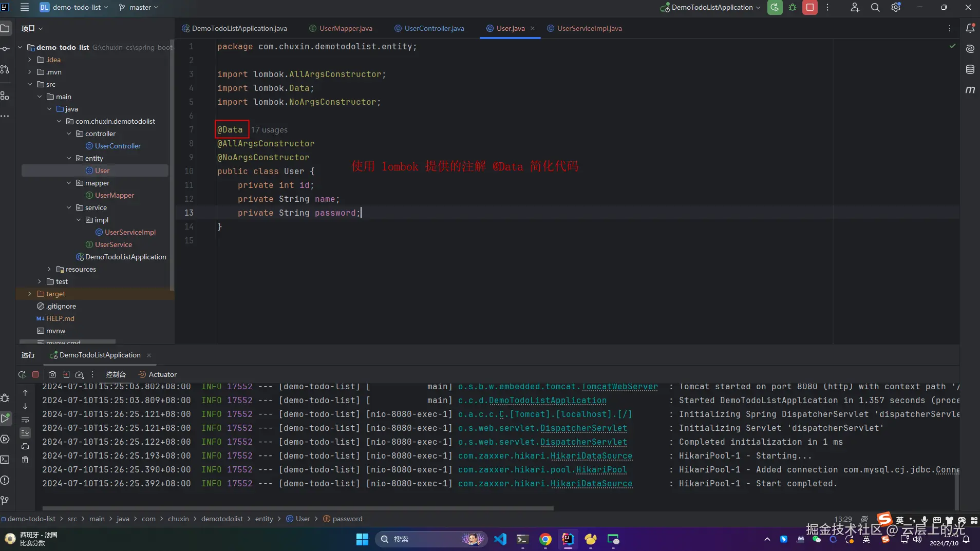The height and width of the screenshot is (551, 980).
Task: Expand the .idea folder
Action: coord(30,60)
